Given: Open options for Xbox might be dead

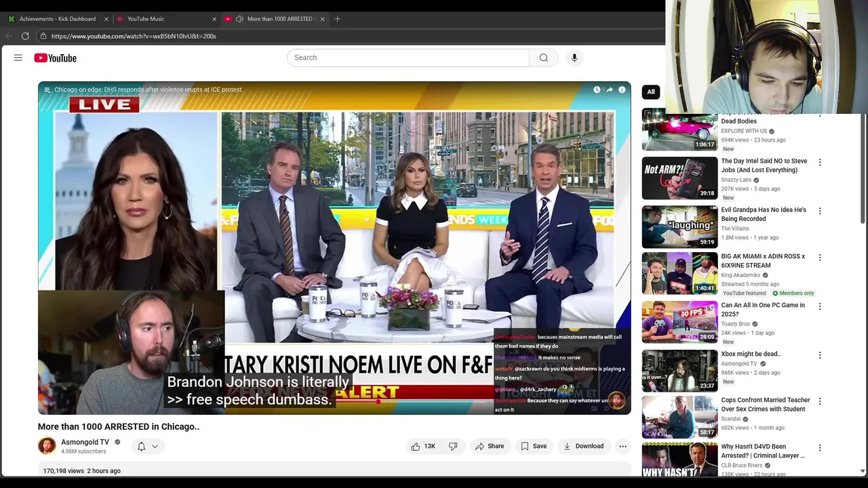Looking at the screenshot, I should [820, 355].
